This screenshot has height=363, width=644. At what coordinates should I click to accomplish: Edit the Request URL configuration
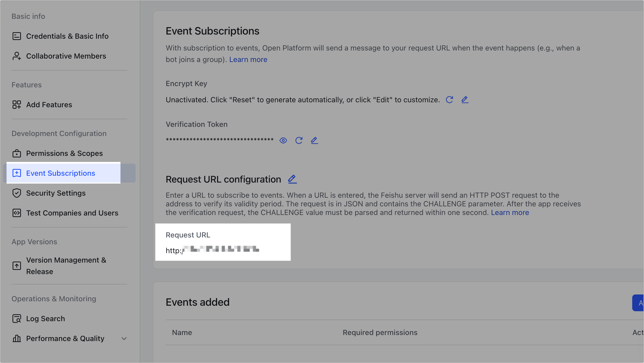point(292,179)
